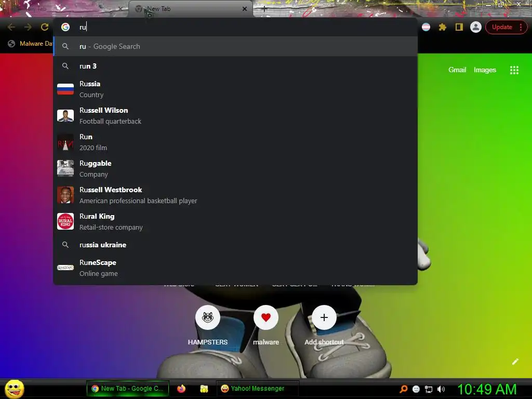Open the malware heart shortcut
532x399 pixels.
(266, 317)
